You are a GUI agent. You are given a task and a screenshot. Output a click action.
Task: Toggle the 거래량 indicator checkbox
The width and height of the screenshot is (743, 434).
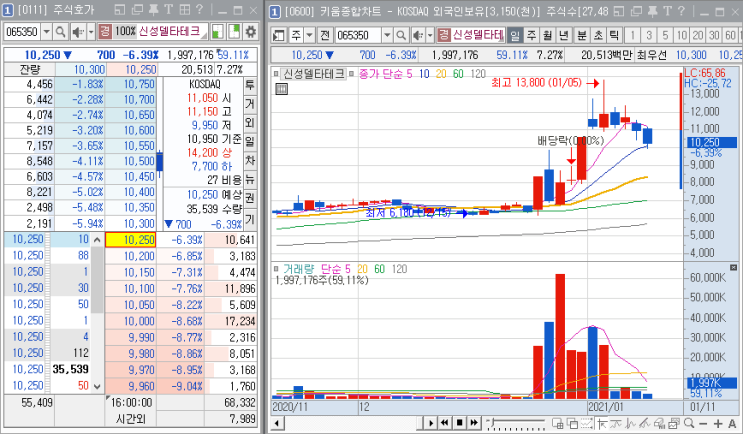coord(276,269)
